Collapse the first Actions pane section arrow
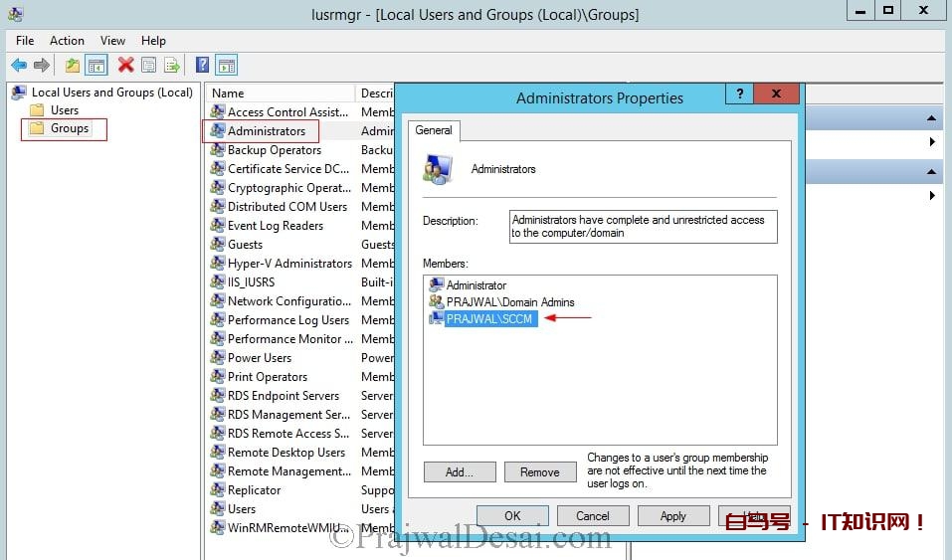The width and height of the screenshot is (952, 560). 932,118
